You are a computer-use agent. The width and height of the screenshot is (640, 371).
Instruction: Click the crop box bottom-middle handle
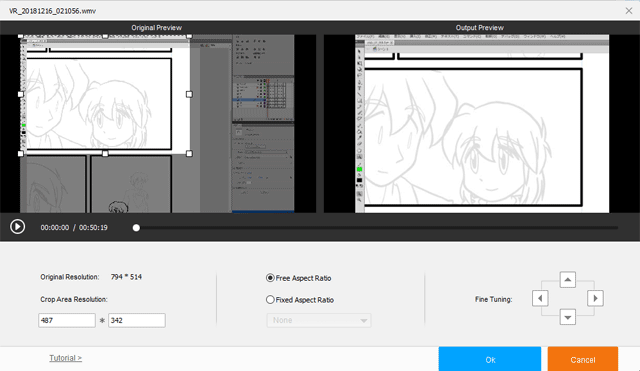(x=105, y=153)
